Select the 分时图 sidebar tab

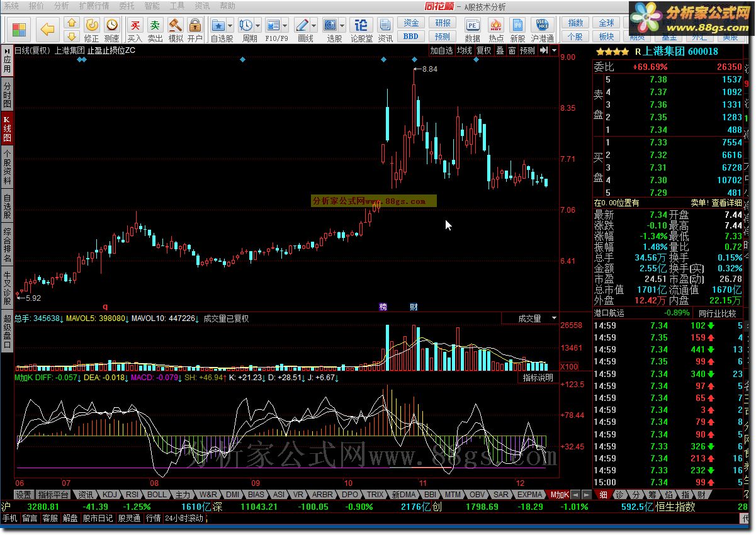pos(7,94)
